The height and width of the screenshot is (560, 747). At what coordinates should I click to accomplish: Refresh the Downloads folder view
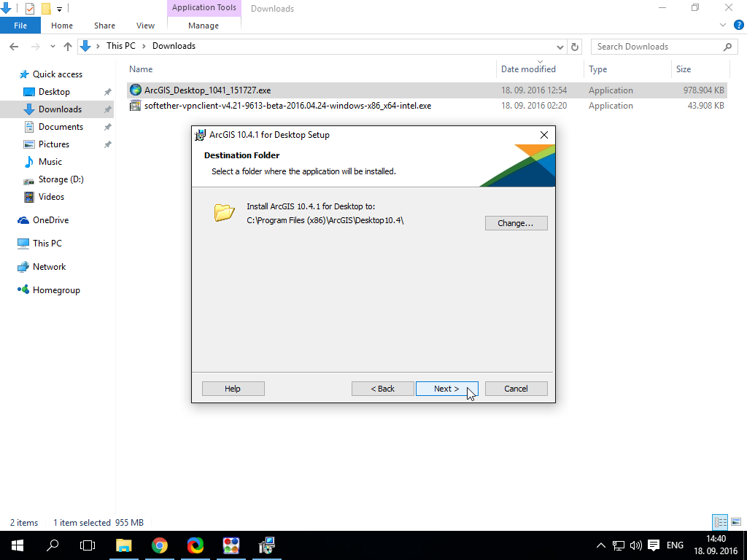(575, 47)
